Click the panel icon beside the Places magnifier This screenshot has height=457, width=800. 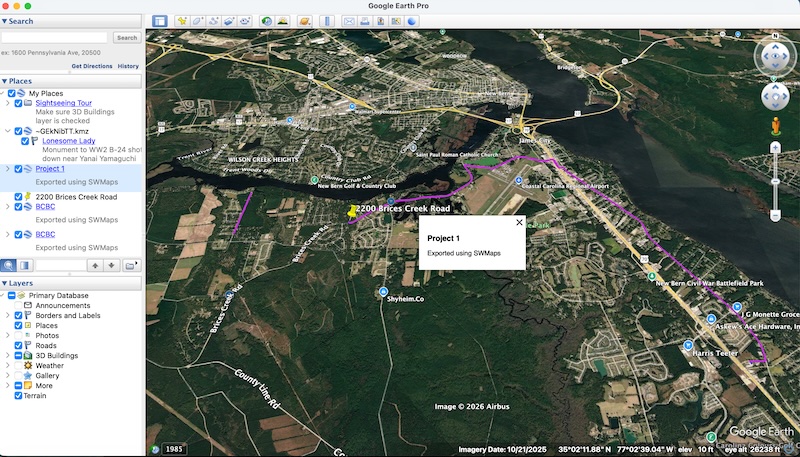(x=24, y=265)
